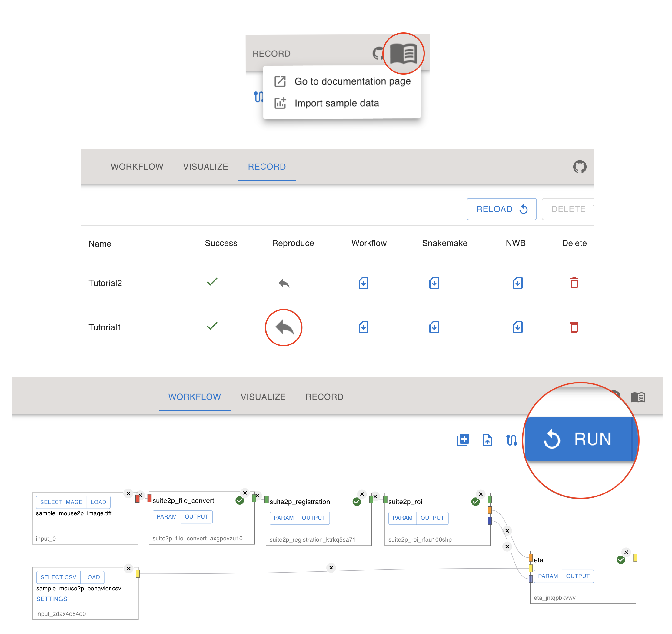The image size is (672, 634).
Task: Open OUTPUT of the eta node
Action: coord(578,576)
